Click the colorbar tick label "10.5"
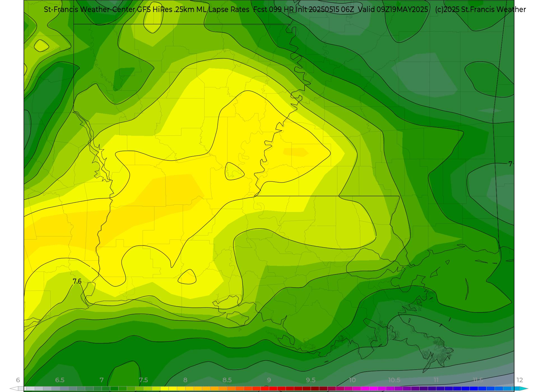The height and width of the screenshot is (392, 538). tap(394, 380)
